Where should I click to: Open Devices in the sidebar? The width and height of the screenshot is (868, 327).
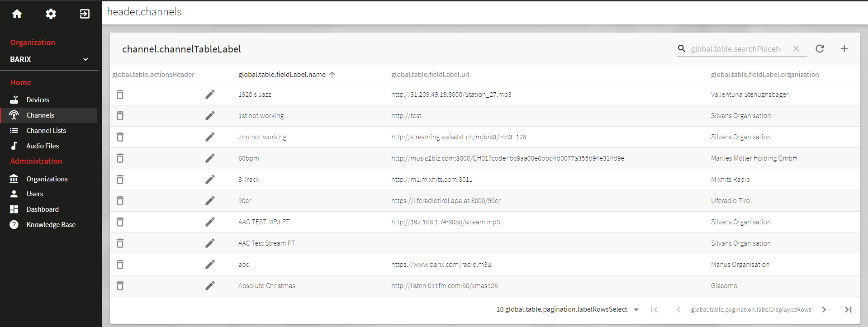(38, 100)
